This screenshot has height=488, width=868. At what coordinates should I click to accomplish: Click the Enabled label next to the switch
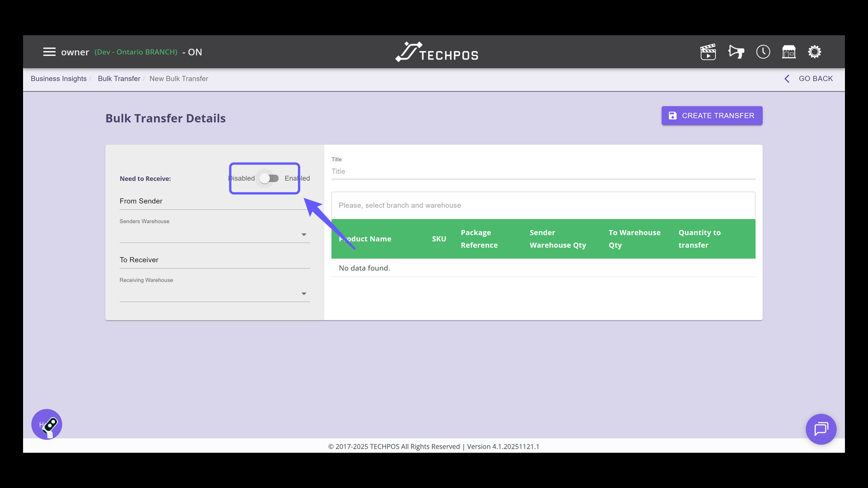click(297, 178)
